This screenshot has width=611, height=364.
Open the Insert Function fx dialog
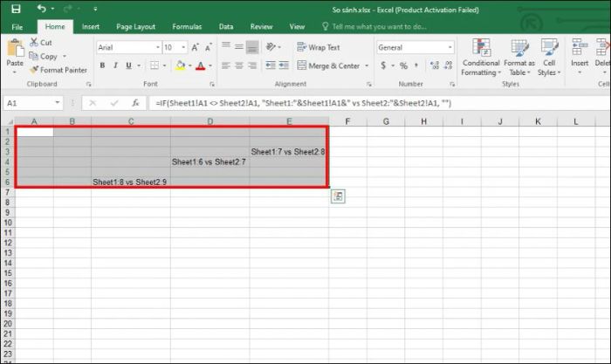coord(135,103)
